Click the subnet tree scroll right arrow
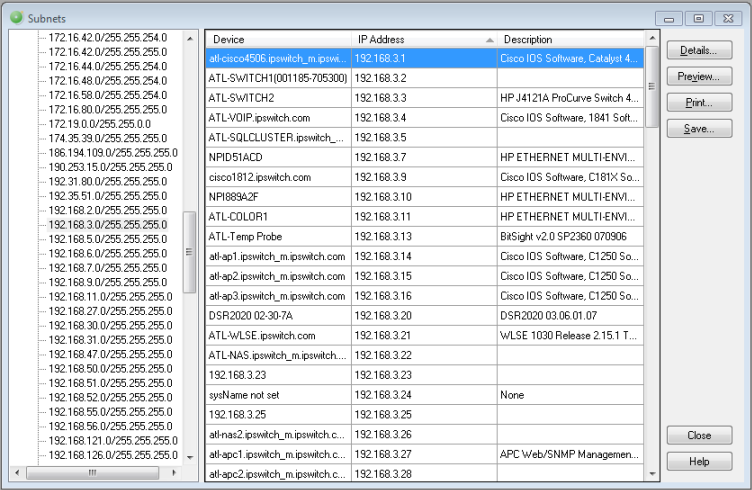Viewport: 752px width, 490px height. point(174,473)
